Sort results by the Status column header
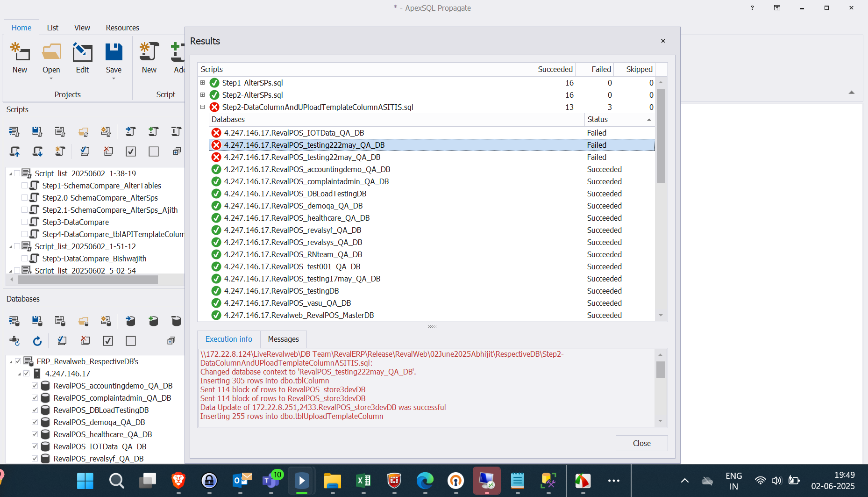This screenshot has width=868, height=497. (617, 119)
